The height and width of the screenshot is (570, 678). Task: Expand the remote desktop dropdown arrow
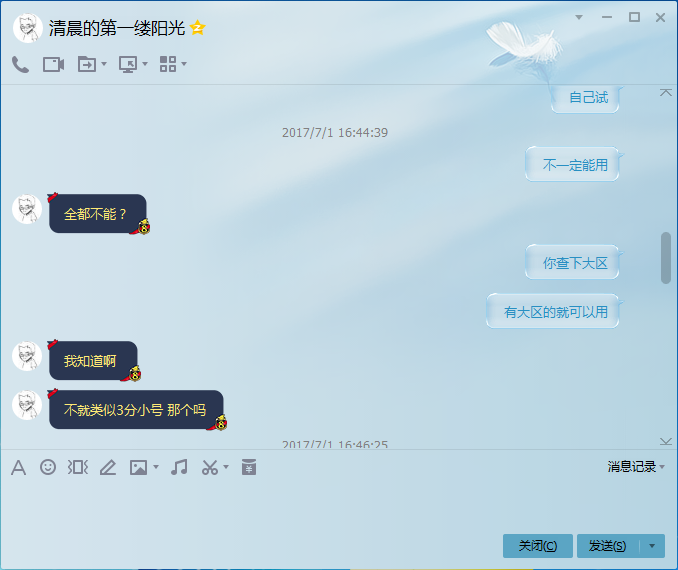[x=145, y=64]
